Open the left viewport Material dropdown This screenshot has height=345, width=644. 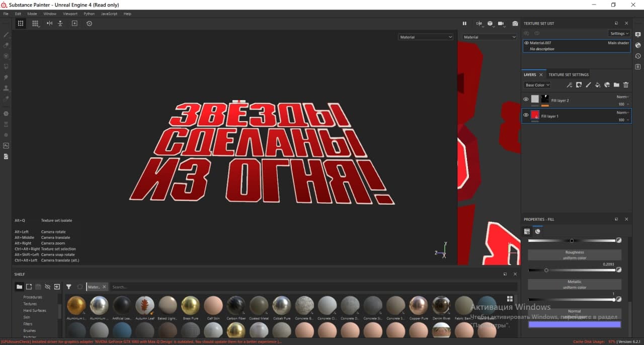[x=426, y=37]
